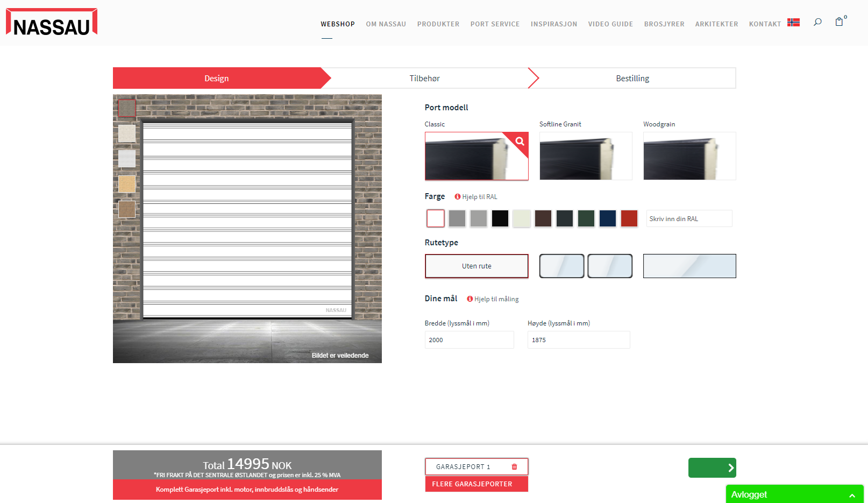Screen dimensions: 868x503
Task: Click info icon beside Hjelp til RAL
Action: pos(458,197)
